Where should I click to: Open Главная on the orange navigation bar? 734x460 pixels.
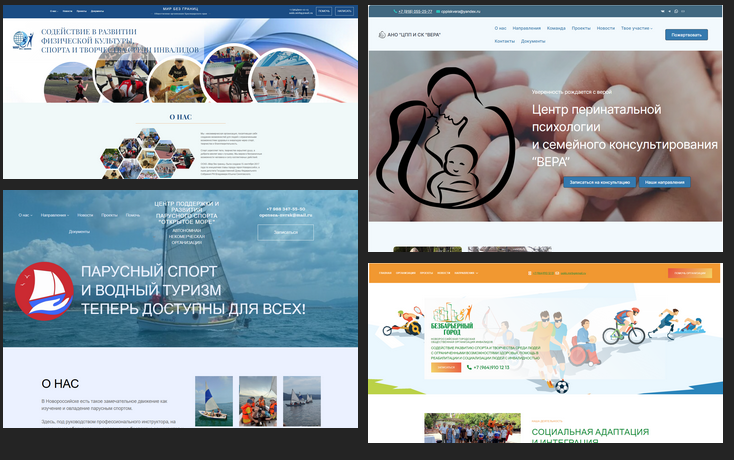tap(385, 273)
